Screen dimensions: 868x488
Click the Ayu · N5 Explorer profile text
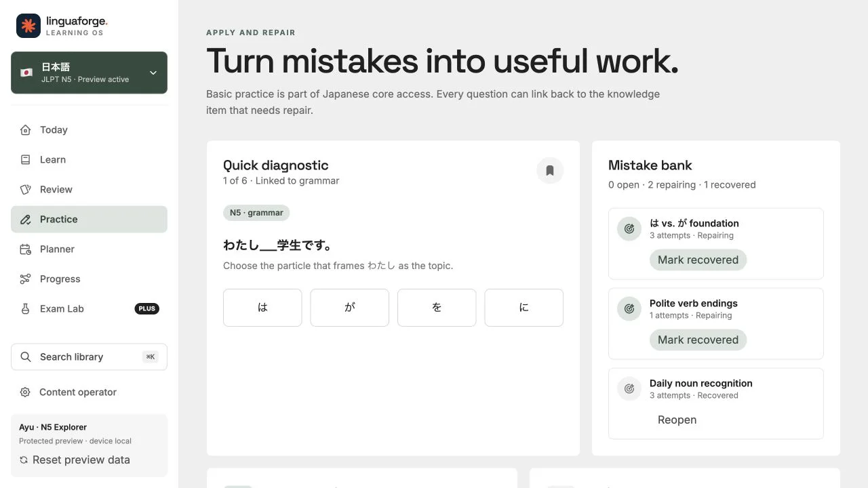[x=53, y=428]
